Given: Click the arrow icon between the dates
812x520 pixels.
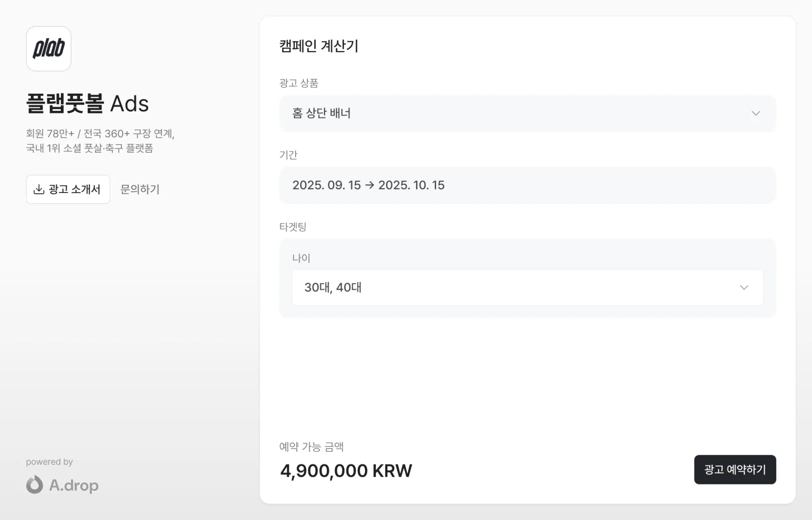Looking at the screenshot, I should pos(370,185).
